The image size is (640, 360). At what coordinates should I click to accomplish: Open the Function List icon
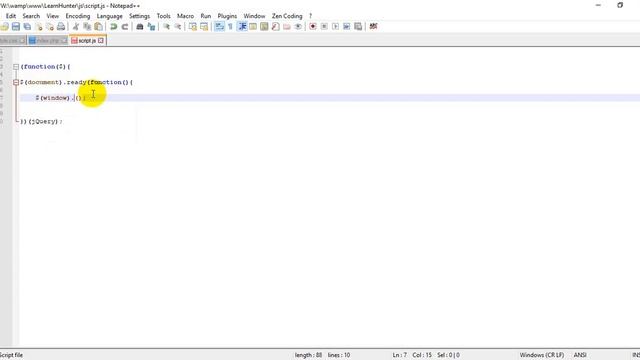pyautogui.click(x=276, y=27)
